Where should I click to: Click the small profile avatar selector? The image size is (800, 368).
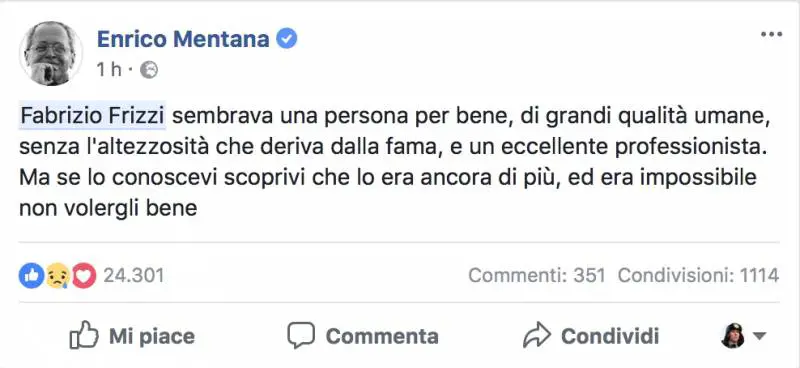733,336
